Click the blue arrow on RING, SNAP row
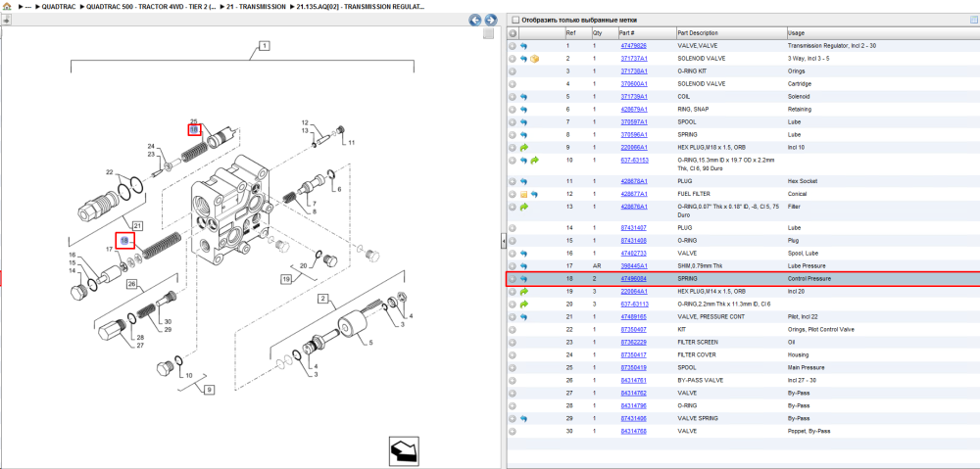Image resolution: width=980 pixels, height=469 pixels. (x=523, y=110)
